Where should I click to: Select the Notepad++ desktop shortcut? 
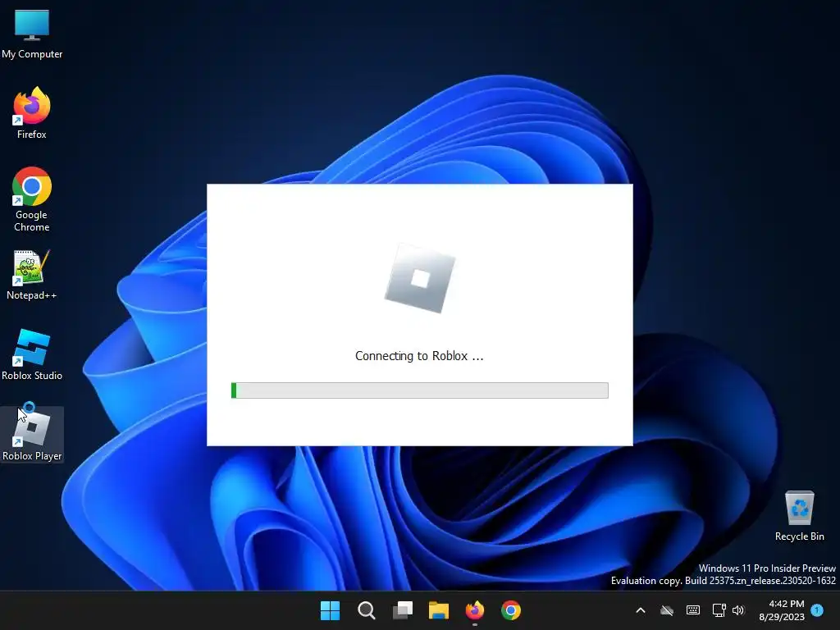[32, 276]
